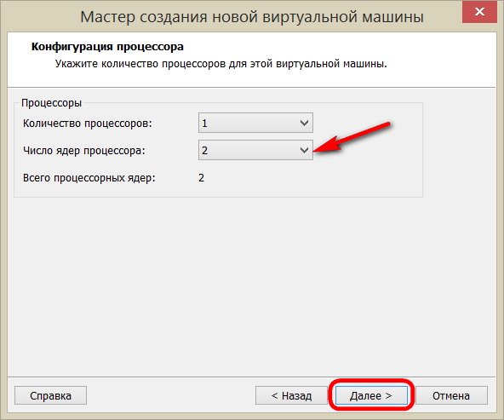Click the total processor cores value 2
504x420 pixels.
(201, 178)
